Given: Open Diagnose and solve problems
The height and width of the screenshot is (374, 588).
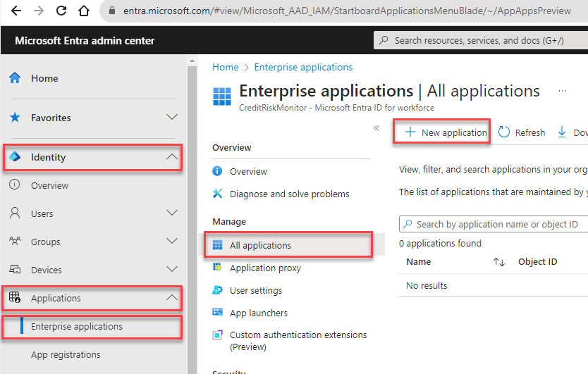Looking at the screenshot, I should pyautogui.click(x=290, y=194).
